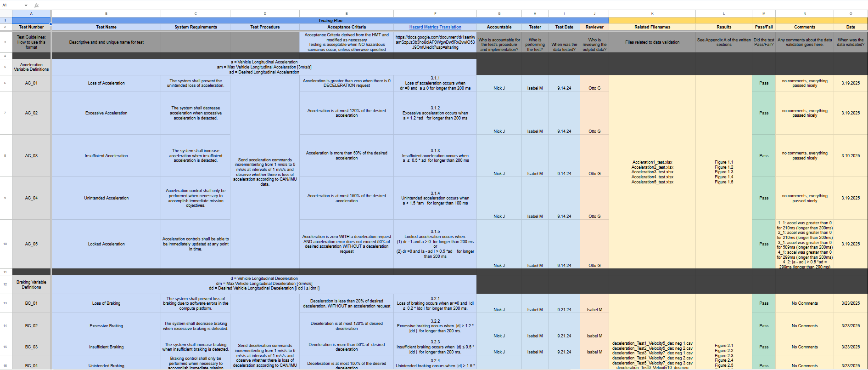Click the Pass cell for AC_03
This screenshot has height=370, width=868.
pos(763,156)
